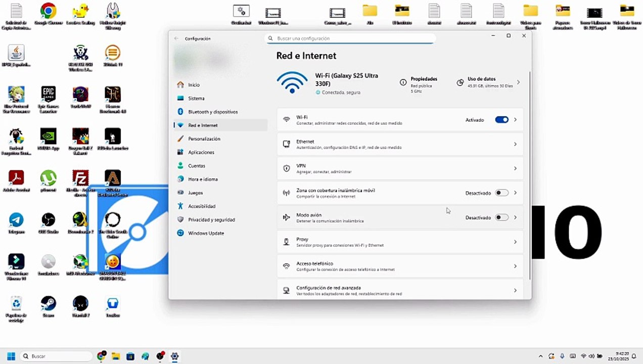Viewport: 643px width, 364px height.
Task: Enable Zona con cobertura inalámbrica móvil toggle
Action: tap(501, 193)
